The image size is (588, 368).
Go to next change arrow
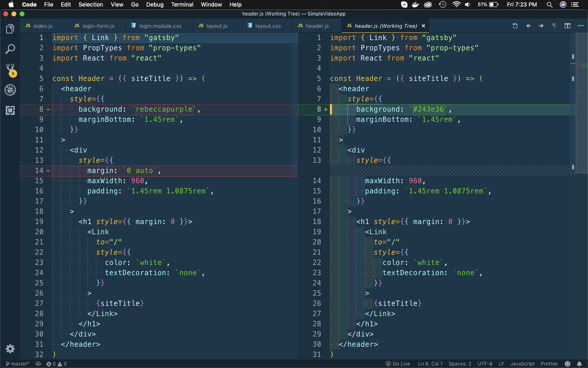click(x=541, y=26)
